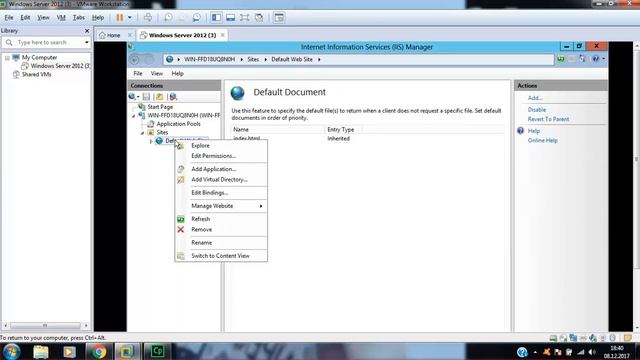Choose Add Virtual Directory from context menu

pyautogui.click(x=221, y=180)
